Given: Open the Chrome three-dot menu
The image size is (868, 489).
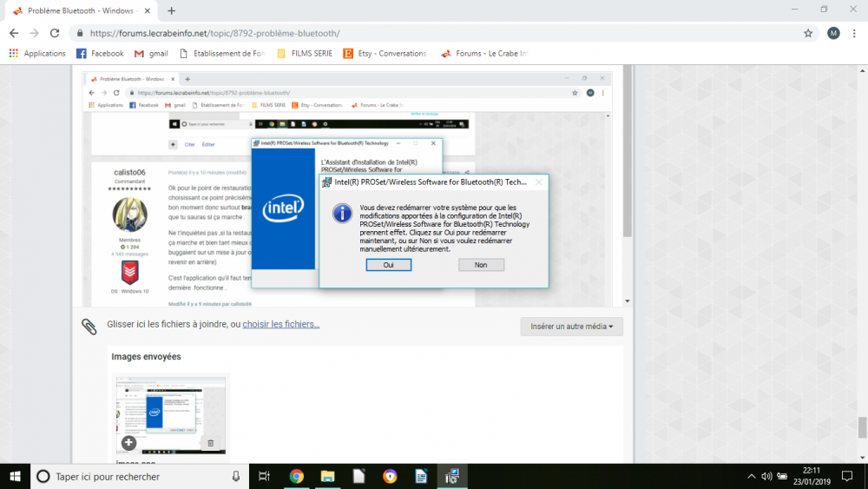Looking at the screenshot, I should coord(855,33).
